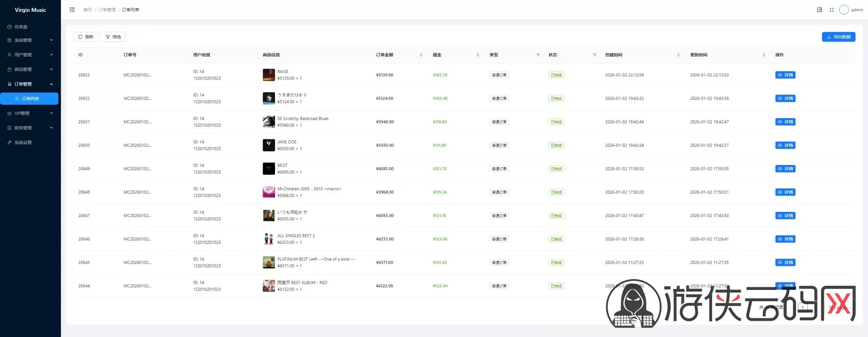Image resolution: width=868 pixels, height=337 pixels.
Task: Click the 刷新 refresh button
Action: (86, 37)
